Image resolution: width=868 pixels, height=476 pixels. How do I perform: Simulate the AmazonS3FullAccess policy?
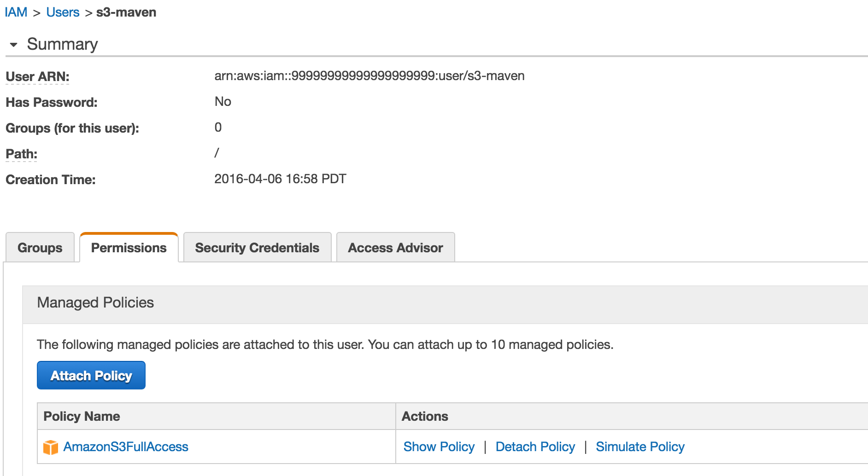click(640, 447)
